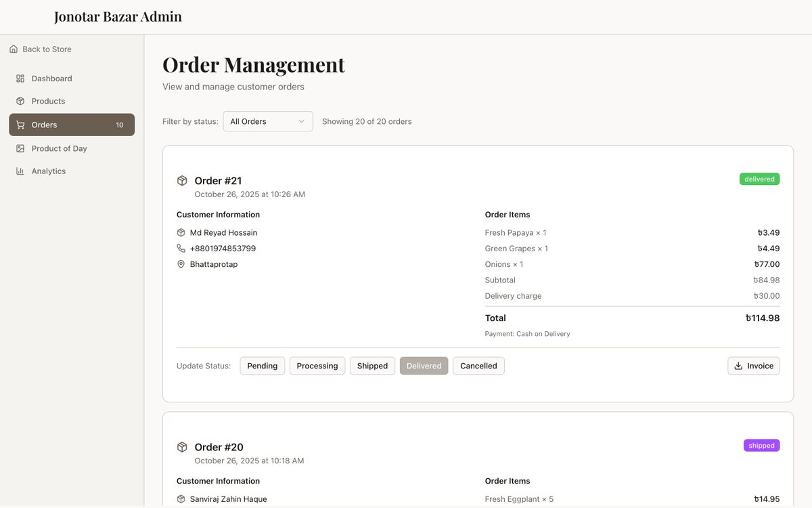
Task: Click the customer icon beside Md Reyad Hossain
Action: coord(181,232)
